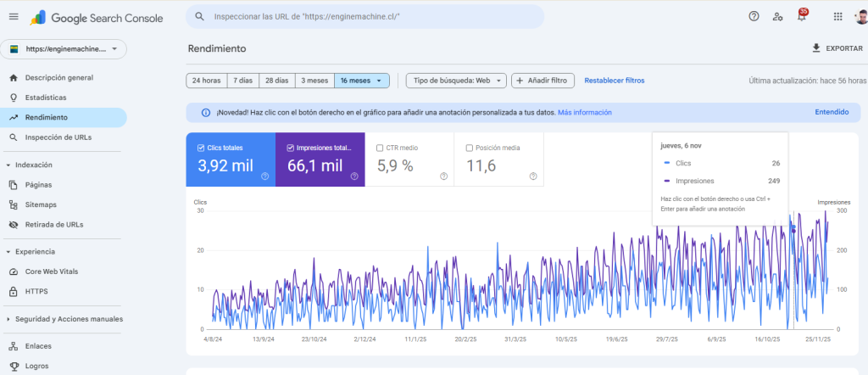Screen dimensions: 868x375
Task: Dismiss the banner with Entendido
Action: click(x=831, y=112)
